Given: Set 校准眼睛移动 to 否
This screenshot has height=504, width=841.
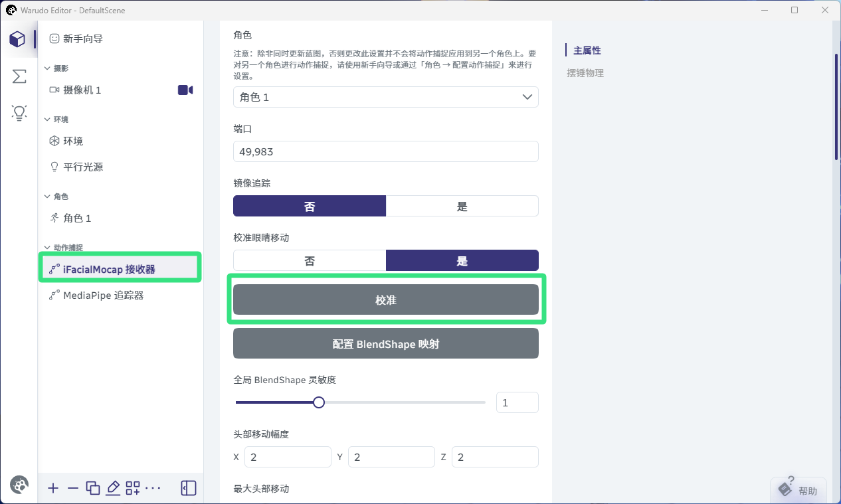Looking at the screenshot, I should [310, 260].
